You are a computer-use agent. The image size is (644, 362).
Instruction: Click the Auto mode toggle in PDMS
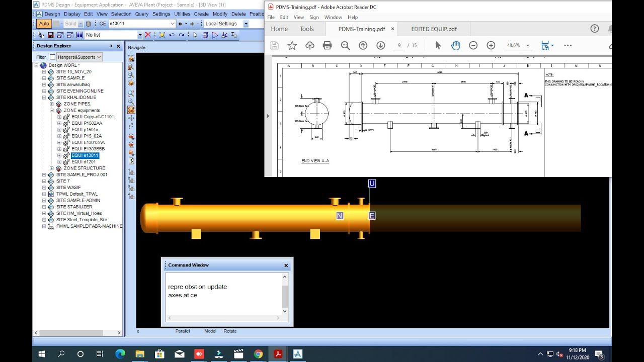point(44,24)
